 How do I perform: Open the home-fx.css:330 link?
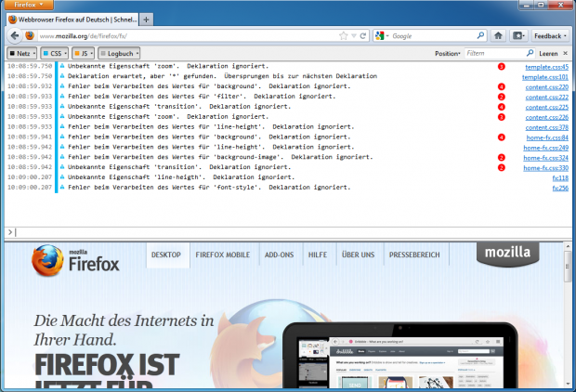point(546,168)
